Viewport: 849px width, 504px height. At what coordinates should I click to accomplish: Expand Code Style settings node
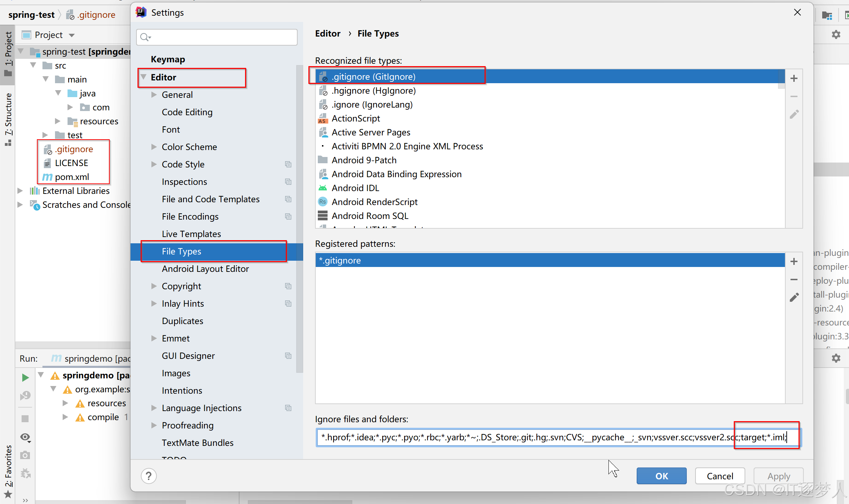tap(154, 164)
